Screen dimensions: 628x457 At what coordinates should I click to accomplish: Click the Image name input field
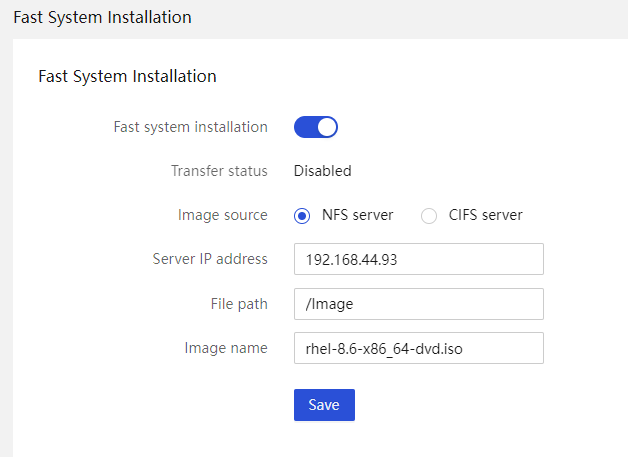click(419, 348)
